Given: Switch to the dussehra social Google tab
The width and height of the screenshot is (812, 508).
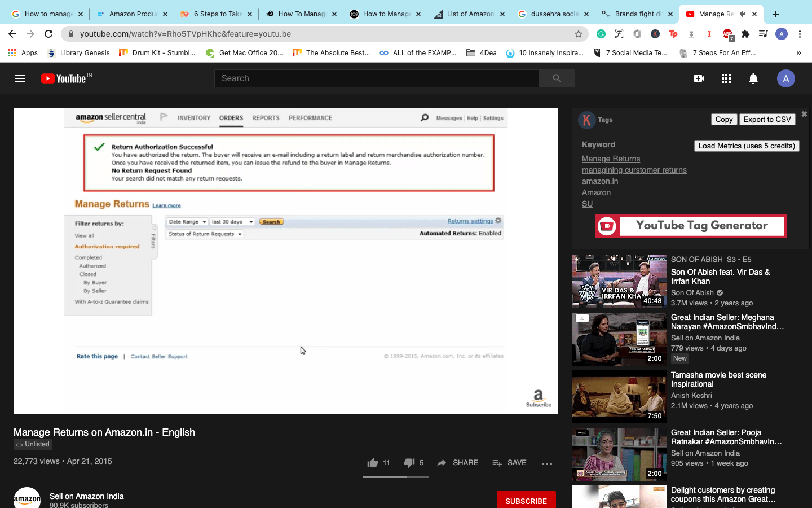Looking at the screenshot, I should [x=553, y=14].
